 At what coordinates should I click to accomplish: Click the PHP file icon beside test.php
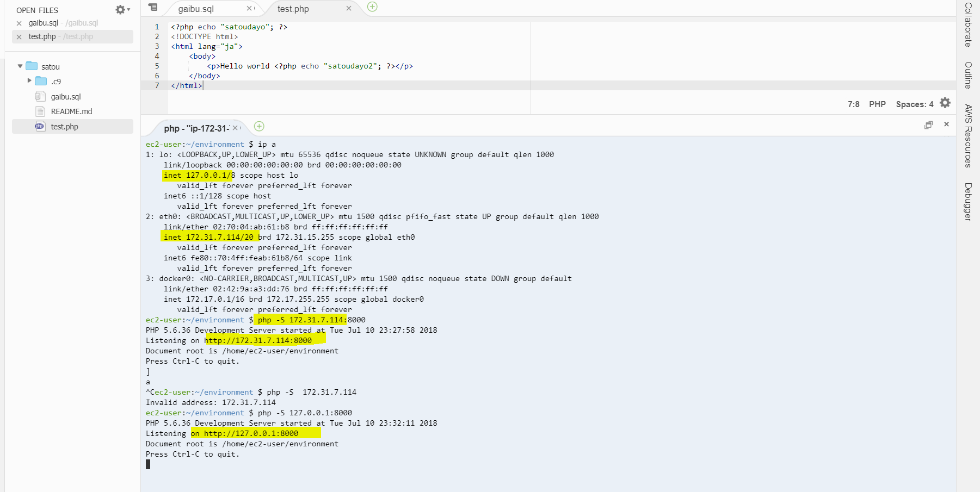point(40,126)
